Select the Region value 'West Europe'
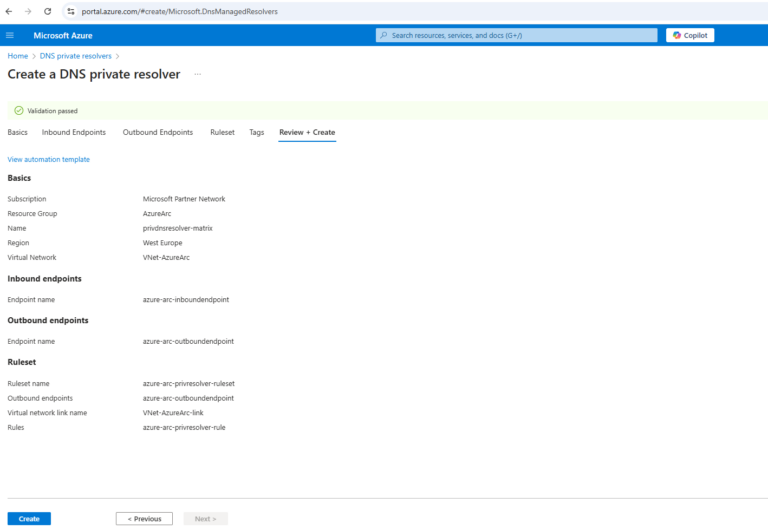 coord(162,243)
